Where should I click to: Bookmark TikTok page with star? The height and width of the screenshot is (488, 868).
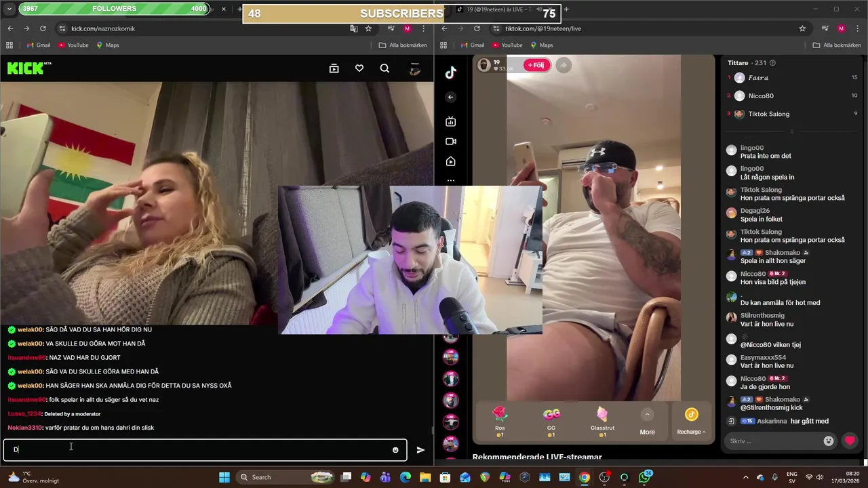(802, 28)
